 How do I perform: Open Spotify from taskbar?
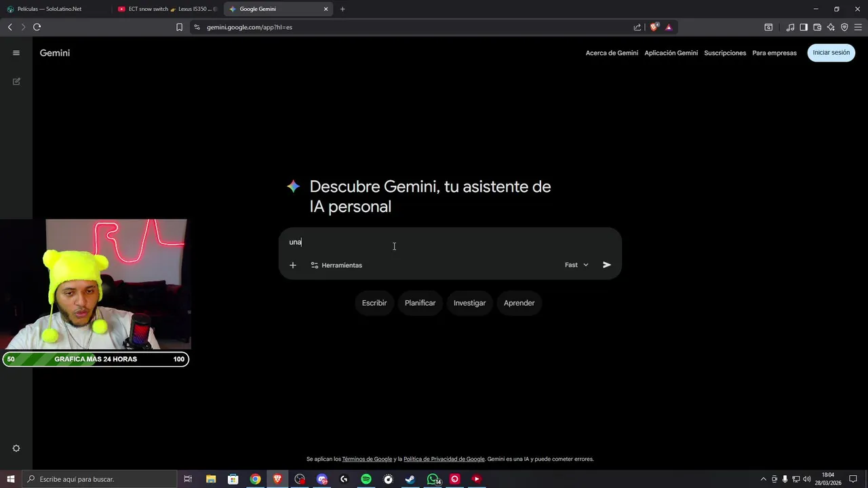(366, 479)
